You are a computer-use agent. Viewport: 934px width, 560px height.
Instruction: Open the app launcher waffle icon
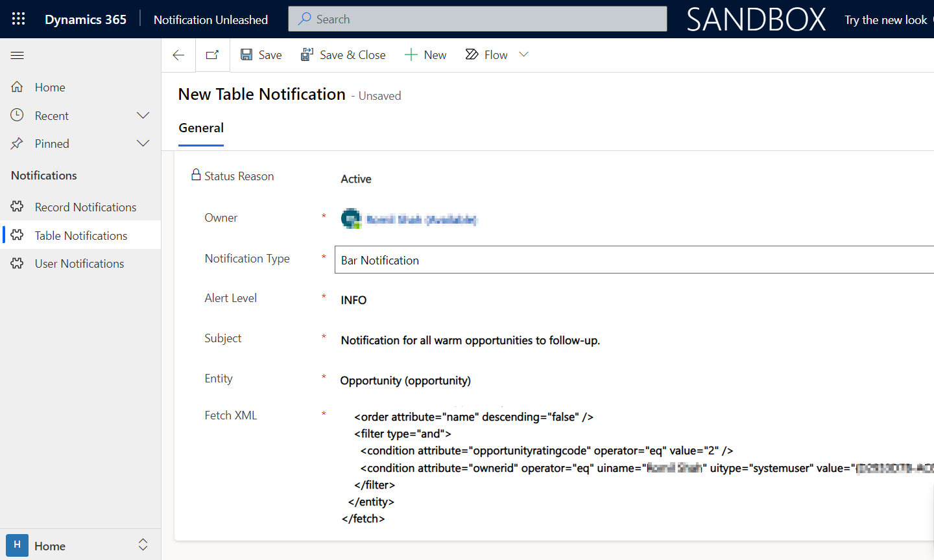[18, 19]
